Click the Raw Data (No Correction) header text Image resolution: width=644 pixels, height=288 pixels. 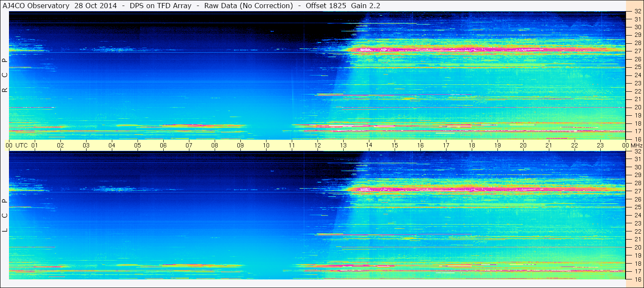click(249, 6)
